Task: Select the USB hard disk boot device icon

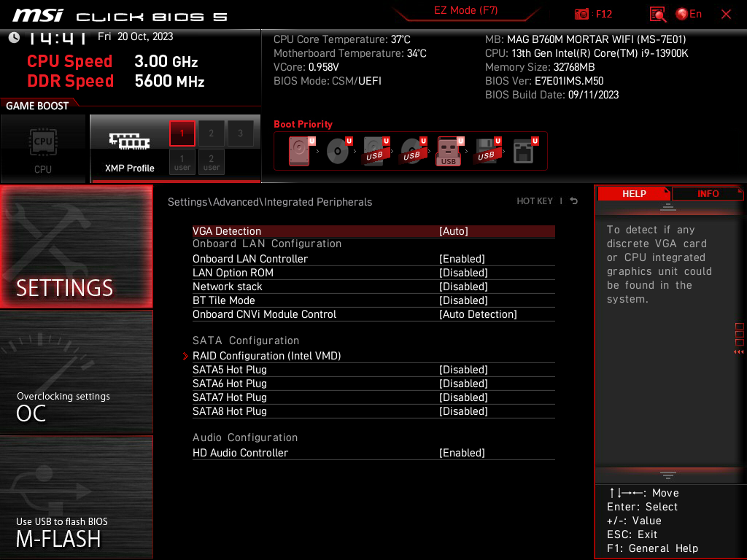Action: 376,151
